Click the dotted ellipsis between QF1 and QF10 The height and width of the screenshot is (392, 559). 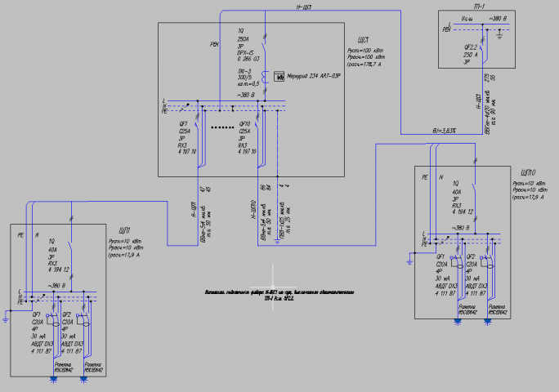(x=222, y=127)
